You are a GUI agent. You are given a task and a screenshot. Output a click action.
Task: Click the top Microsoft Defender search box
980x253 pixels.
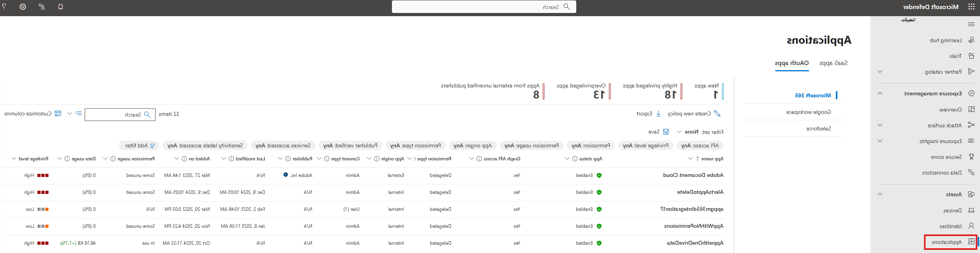point(484,7)
